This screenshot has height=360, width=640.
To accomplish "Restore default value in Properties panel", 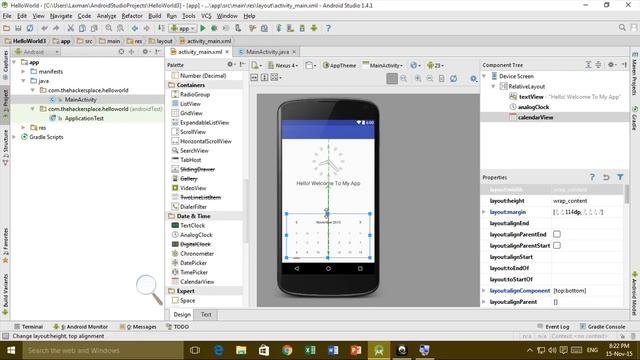I will coord(606,177).
